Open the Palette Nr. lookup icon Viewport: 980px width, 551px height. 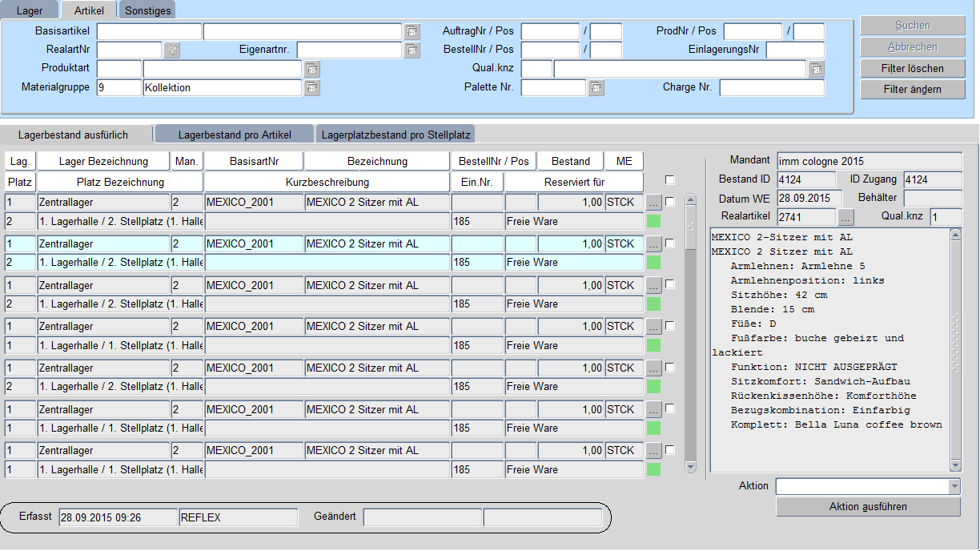596,88
